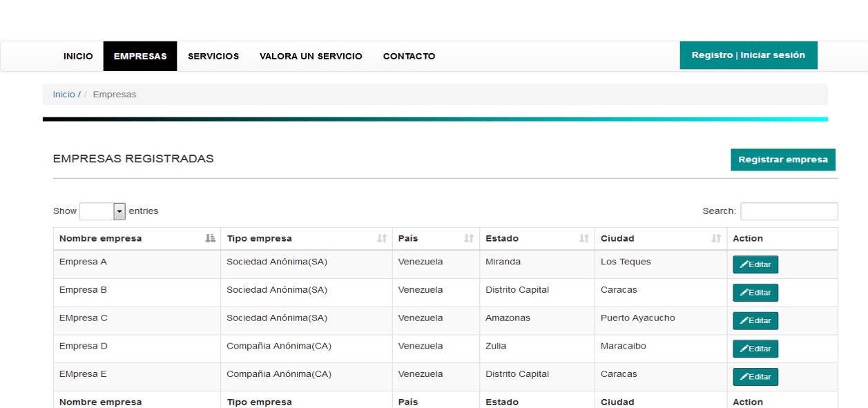
Task: Edit Empresa A with the pencil button
Action: click(x=755, y=264)
